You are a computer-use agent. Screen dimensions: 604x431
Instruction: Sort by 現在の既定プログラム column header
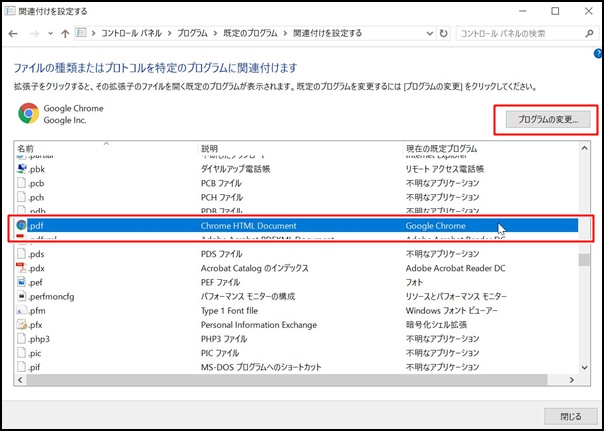pyautogui.click(x=490, y=148)
